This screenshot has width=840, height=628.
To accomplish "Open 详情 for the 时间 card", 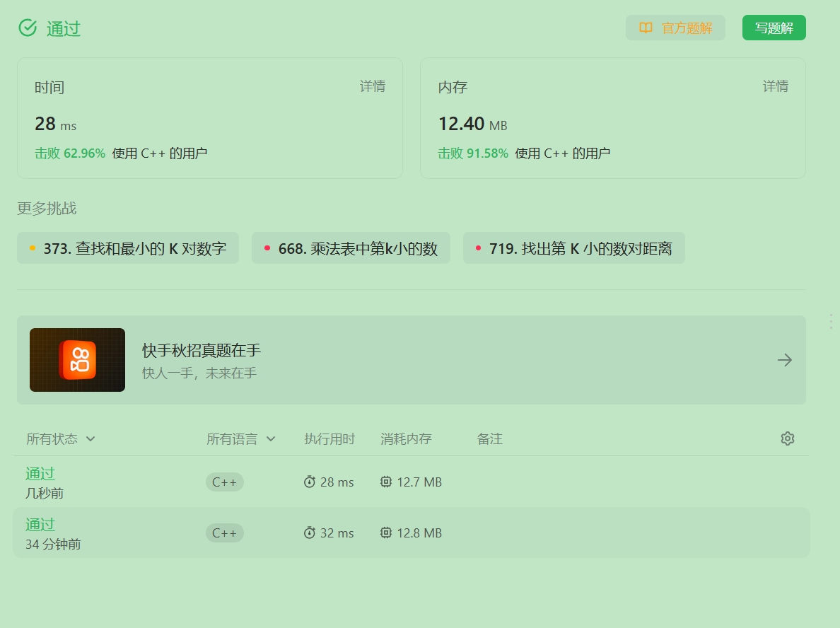I will 373,86.
